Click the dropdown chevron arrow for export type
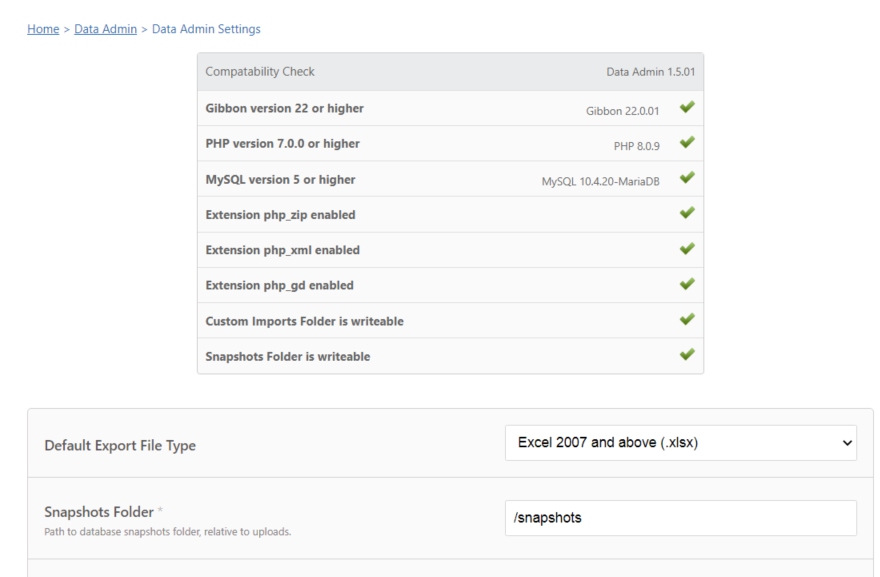 point(847,443)
